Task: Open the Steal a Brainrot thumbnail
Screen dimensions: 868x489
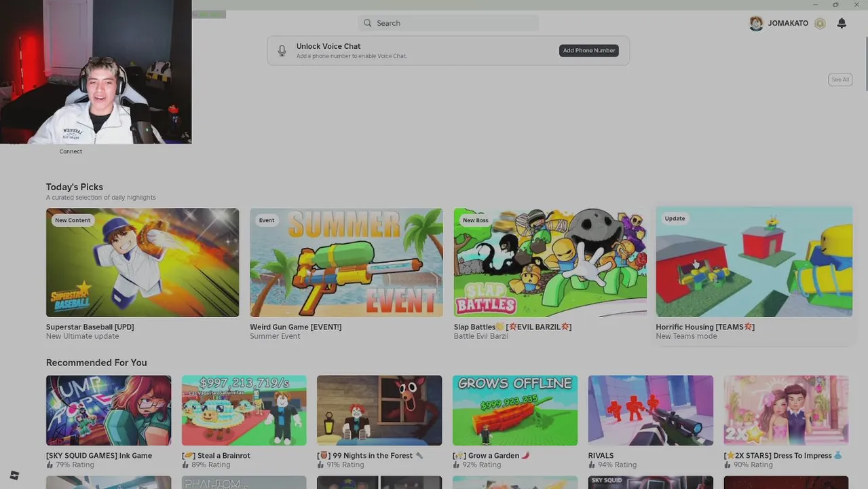Action: [x=244, y=410]
